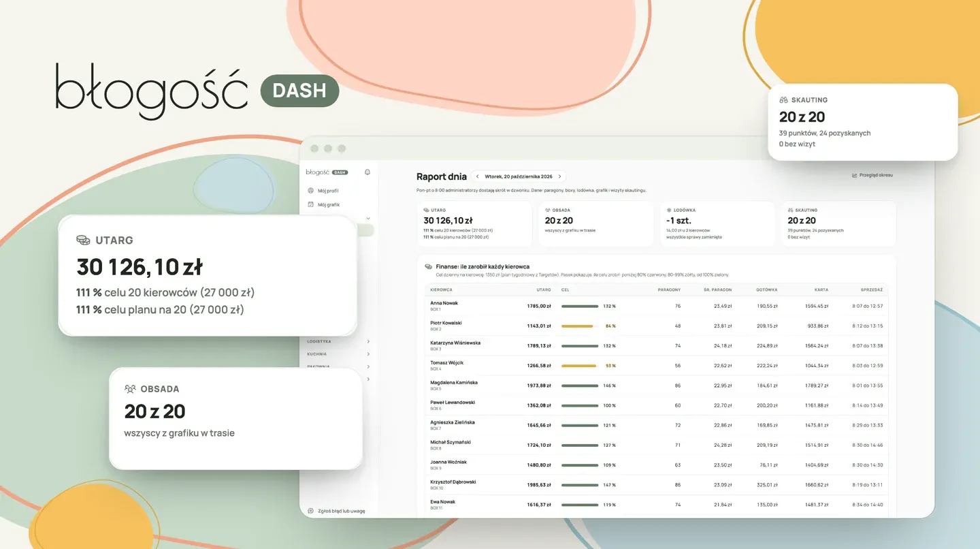This screenshot has width=980, height=549.
Task: Open Przegląd okresu view
Action: pyautogui.click(x=872, y=175)
